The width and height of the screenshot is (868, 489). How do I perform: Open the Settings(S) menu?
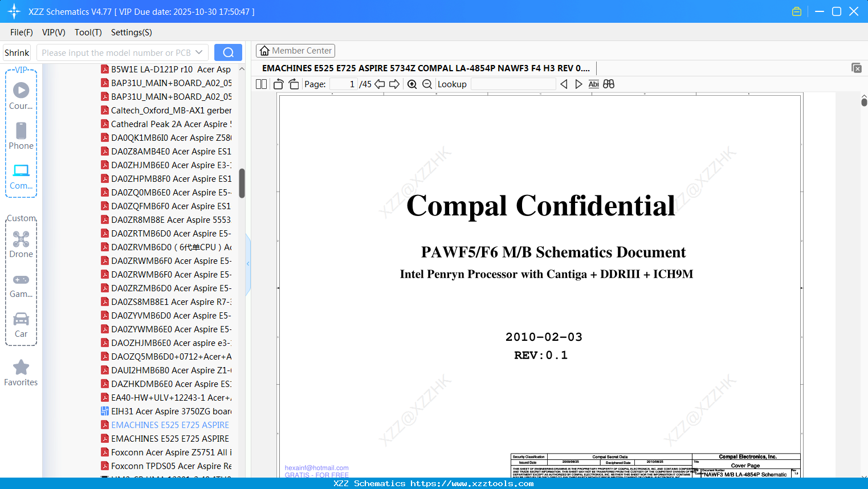point(132,32)
